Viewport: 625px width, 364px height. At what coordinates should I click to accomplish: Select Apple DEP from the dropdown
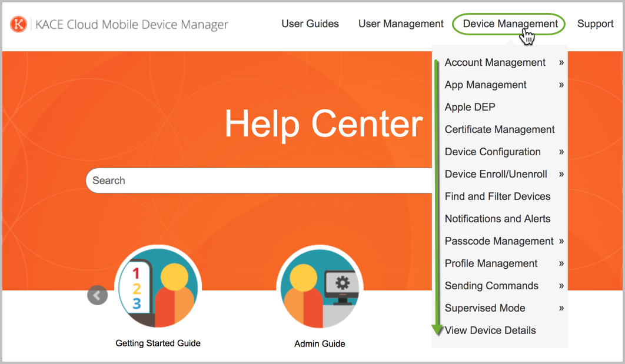point(470,108)
